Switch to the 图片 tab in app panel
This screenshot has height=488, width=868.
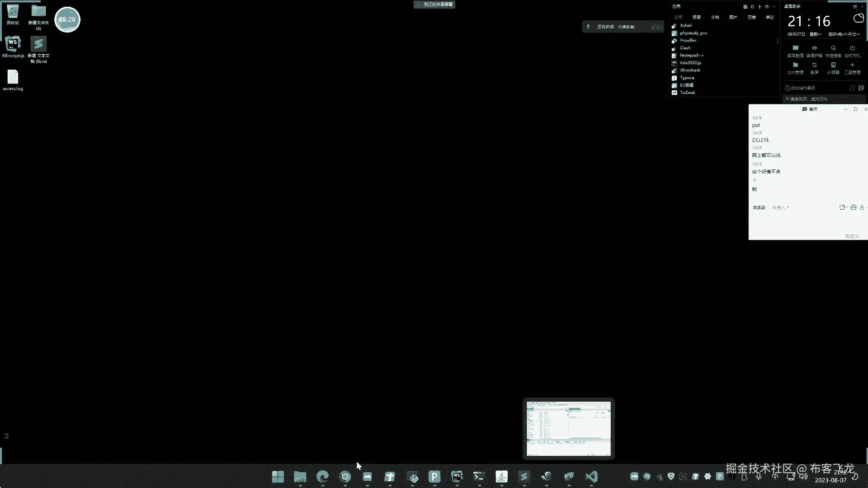[733, 17]
